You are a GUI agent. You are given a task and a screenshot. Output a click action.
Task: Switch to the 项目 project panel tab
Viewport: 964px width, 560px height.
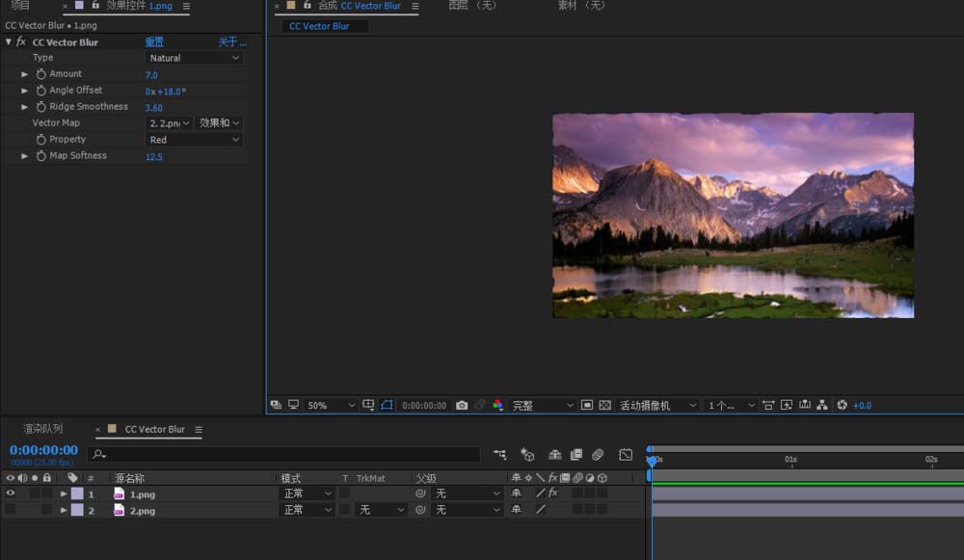(20, 6)
